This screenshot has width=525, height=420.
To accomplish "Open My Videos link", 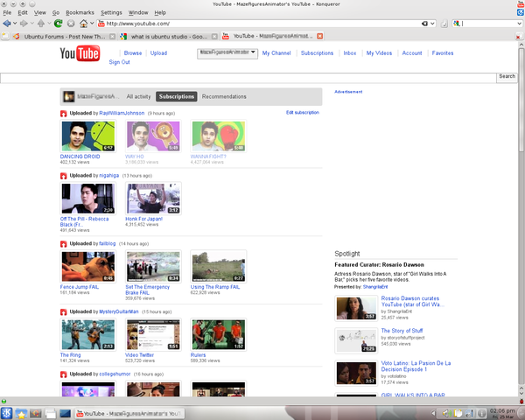I will point(379,53).
